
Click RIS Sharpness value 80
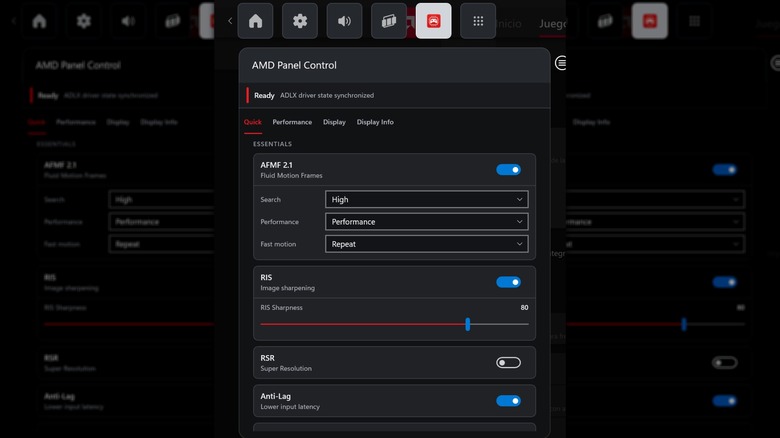(x=524, y=308)
